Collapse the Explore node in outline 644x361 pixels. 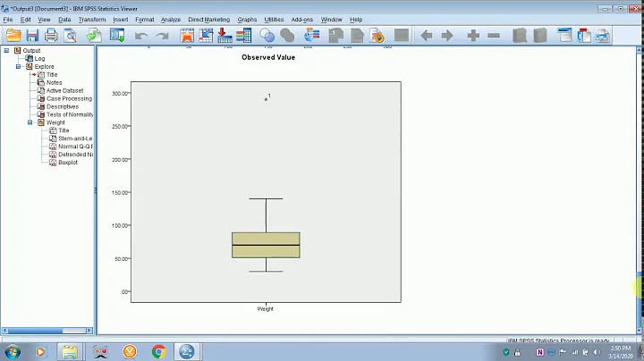tap(19, 66)
